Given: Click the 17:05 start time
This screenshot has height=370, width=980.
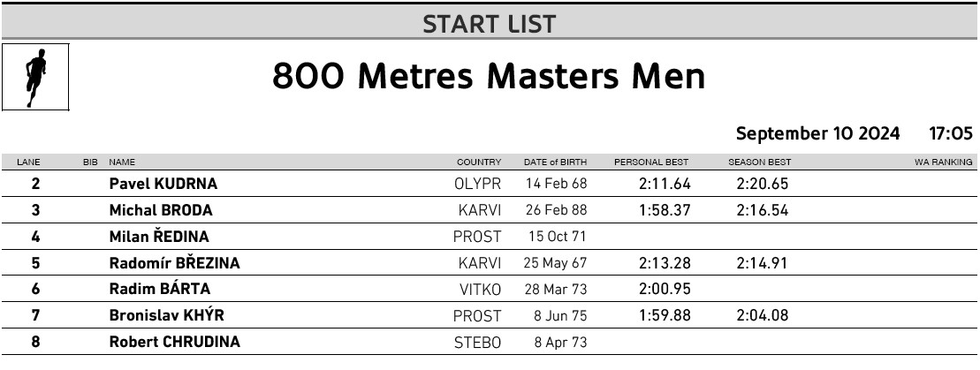Looking at the screenshot, I should [x=951, y=133].
